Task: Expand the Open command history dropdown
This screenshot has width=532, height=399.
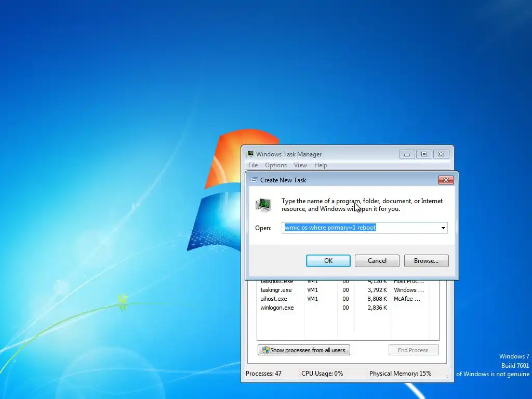Action: (x=443, y=228)
